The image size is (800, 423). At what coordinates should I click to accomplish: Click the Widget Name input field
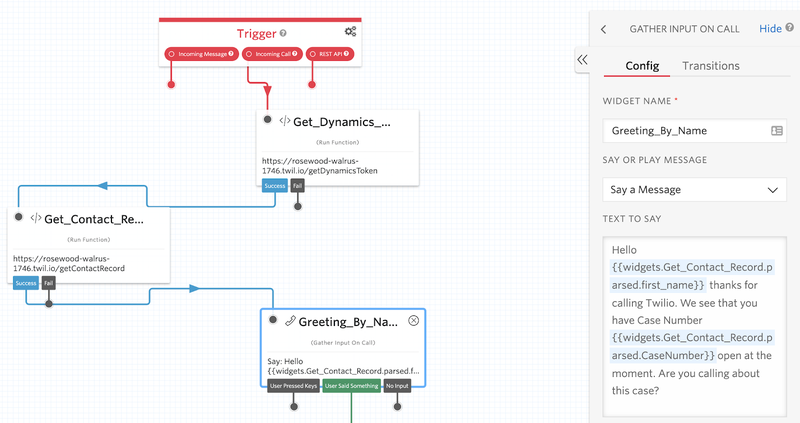(x=685, y=131)
